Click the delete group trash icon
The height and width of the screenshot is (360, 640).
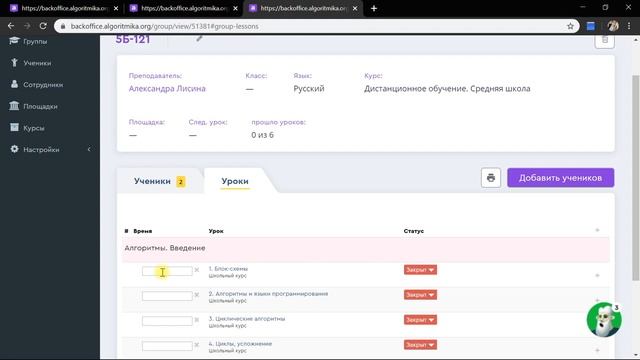pyautogui.click(x=604, y=40)
